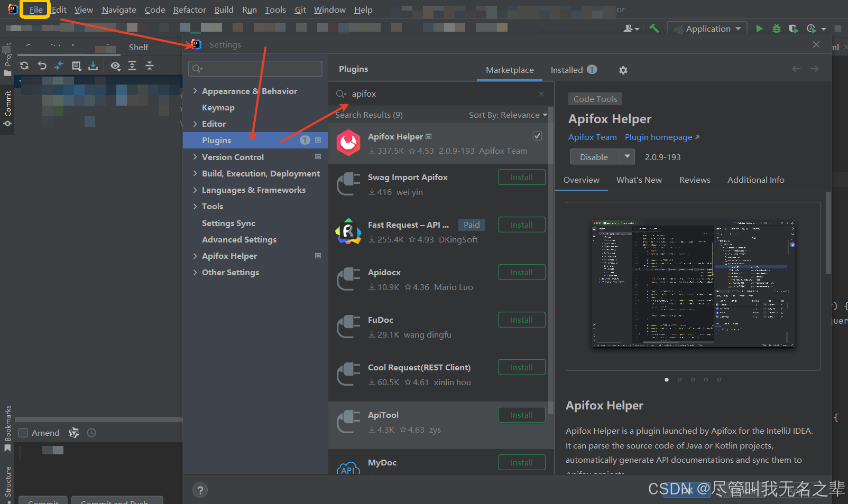Click the Forward arrow in Settings

click(x=814, y=69)
